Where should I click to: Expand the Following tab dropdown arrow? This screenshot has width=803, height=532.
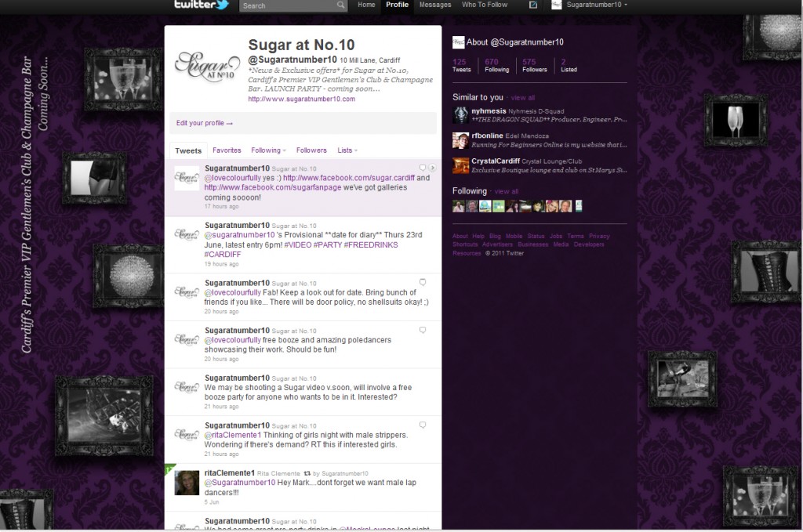click(284, 151)
